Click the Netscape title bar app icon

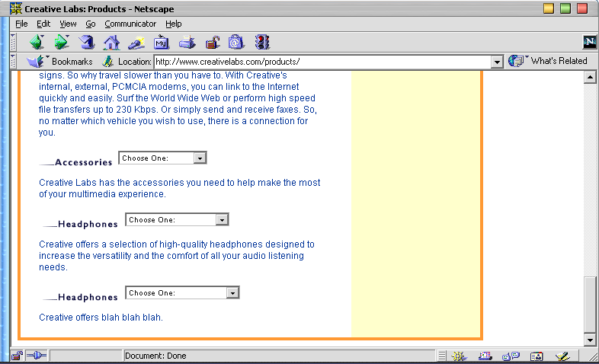(16, 8)
